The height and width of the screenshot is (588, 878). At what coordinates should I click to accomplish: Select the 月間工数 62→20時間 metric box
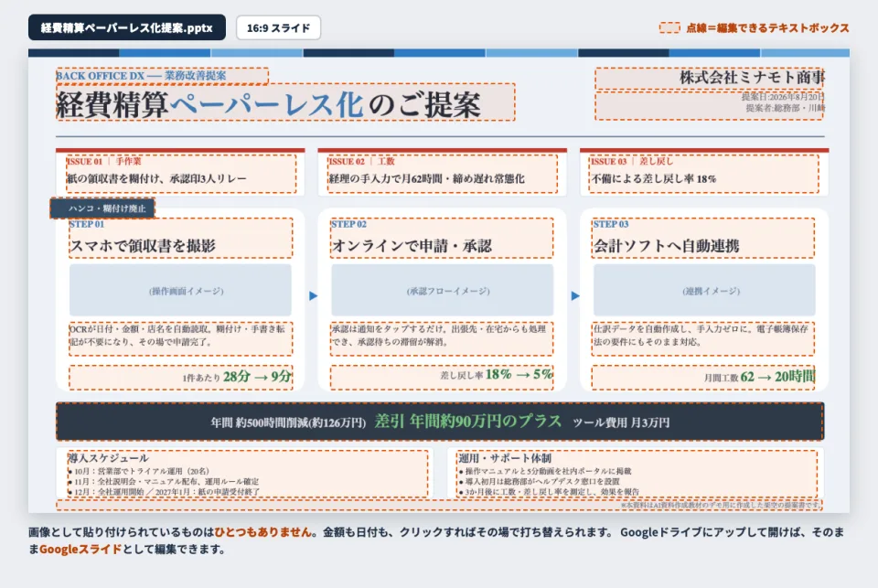click(x=703, y=378)
